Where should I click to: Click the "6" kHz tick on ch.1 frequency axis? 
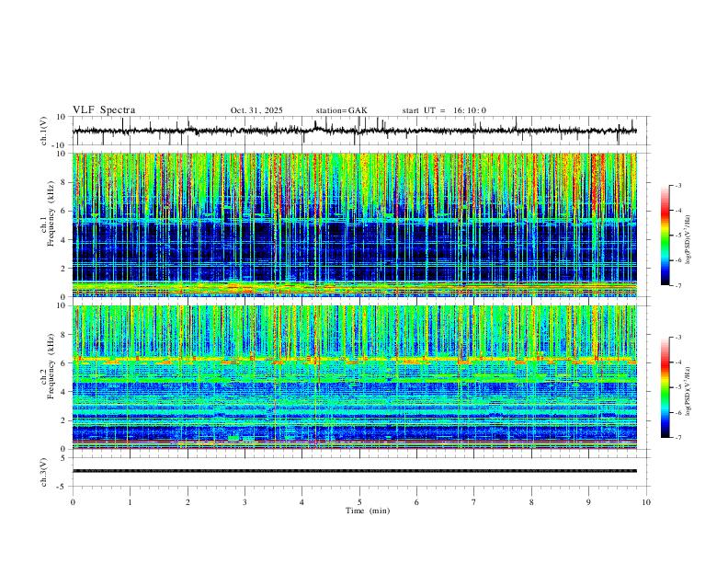tap(65, 211)
